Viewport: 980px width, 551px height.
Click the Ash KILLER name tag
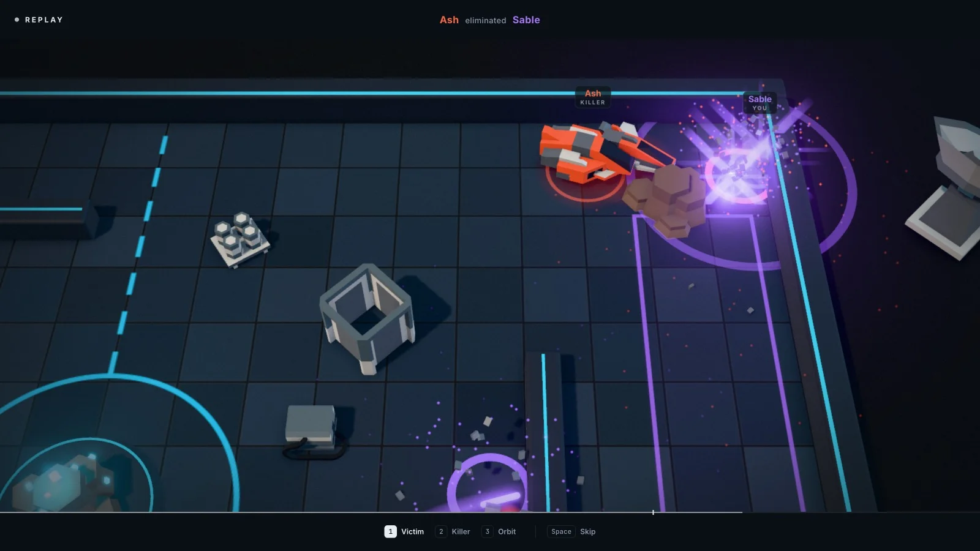tap(592, 97)
